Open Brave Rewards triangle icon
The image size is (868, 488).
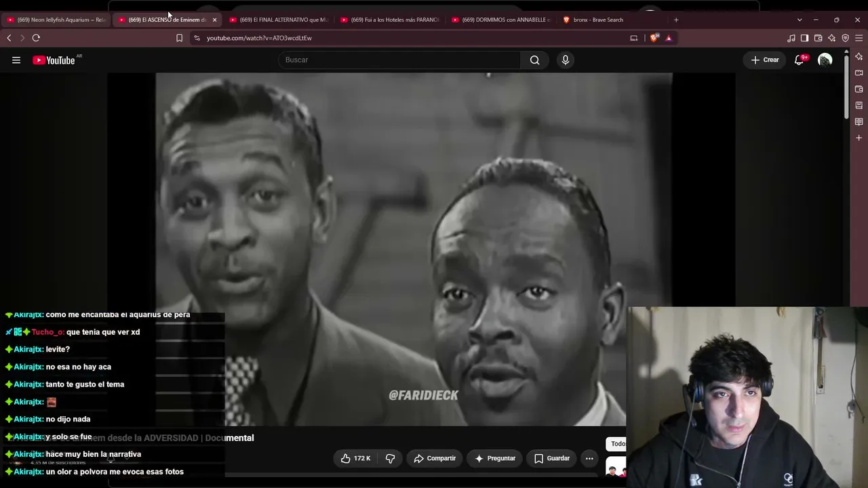(x=669, y=38)
